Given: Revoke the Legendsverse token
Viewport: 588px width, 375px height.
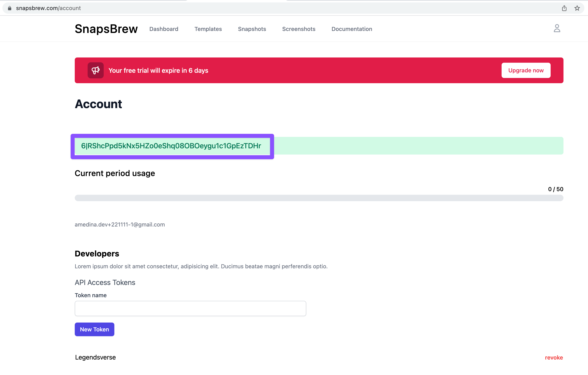Looking at the screenshot, I should coord(554,358).
